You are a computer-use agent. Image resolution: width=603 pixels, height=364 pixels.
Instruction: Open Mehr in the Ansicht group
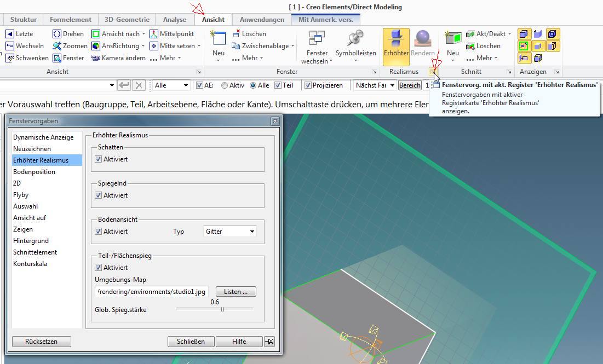click(x=165, y=57)
